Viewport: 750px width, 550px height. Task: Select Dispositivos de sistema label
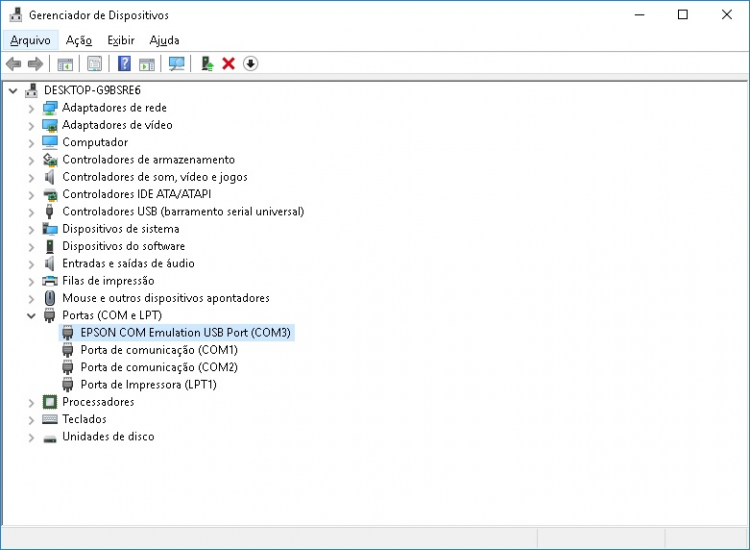click(121, 229)
